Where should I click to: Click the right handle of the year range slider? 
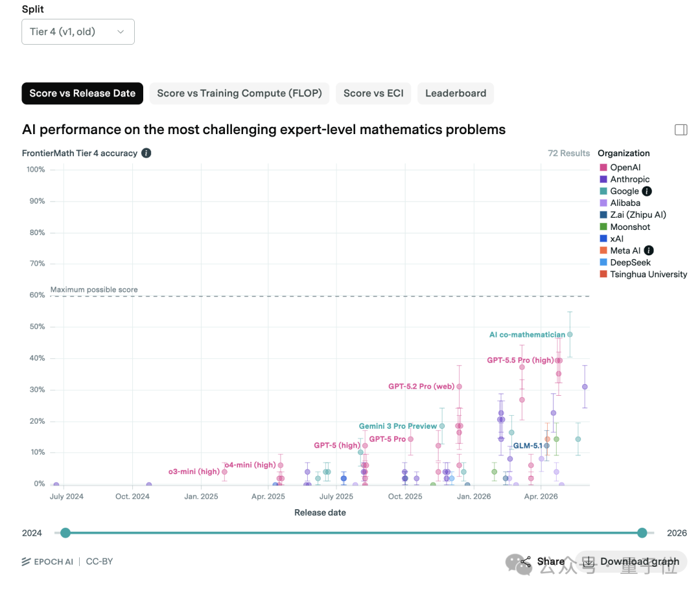[642, 532]
